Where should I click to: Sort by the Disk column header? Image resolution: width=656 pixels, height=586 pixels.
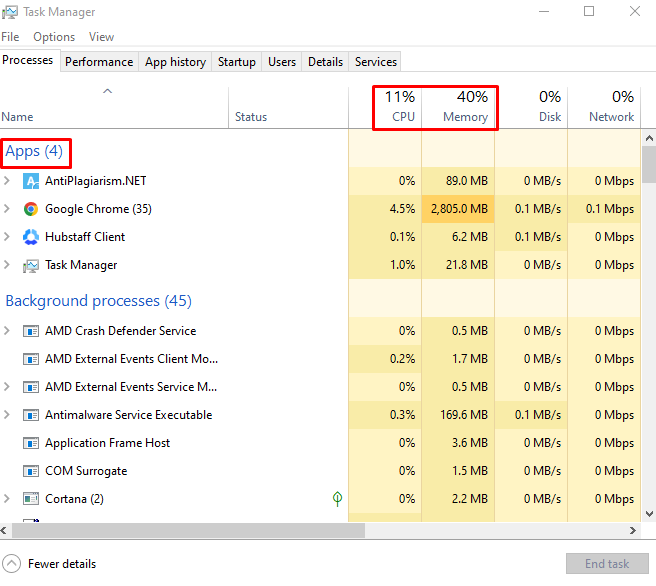pos(531,107)
